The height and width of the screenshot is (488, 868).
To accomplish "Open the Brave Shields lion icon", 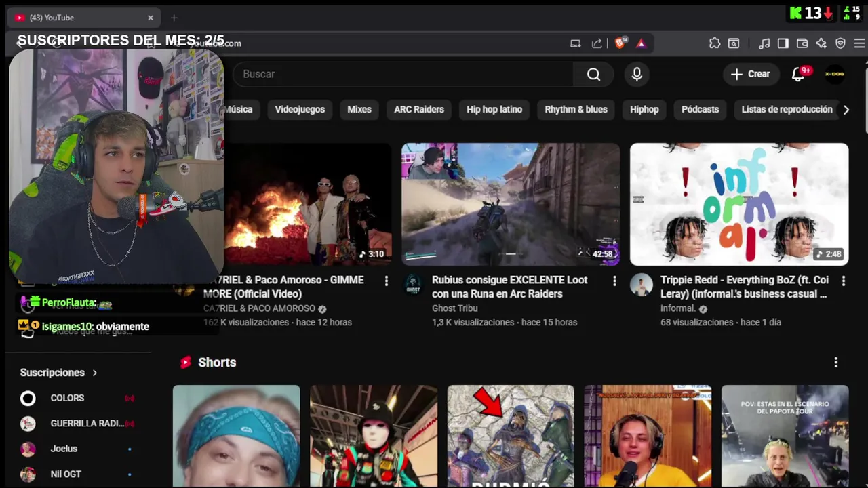I will pyautogui.click(x=620, y=43).
